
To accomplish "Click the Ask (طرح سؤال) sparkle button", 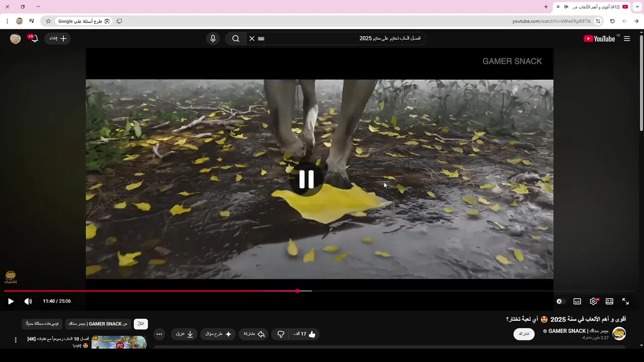I will (x=218, y=334).
